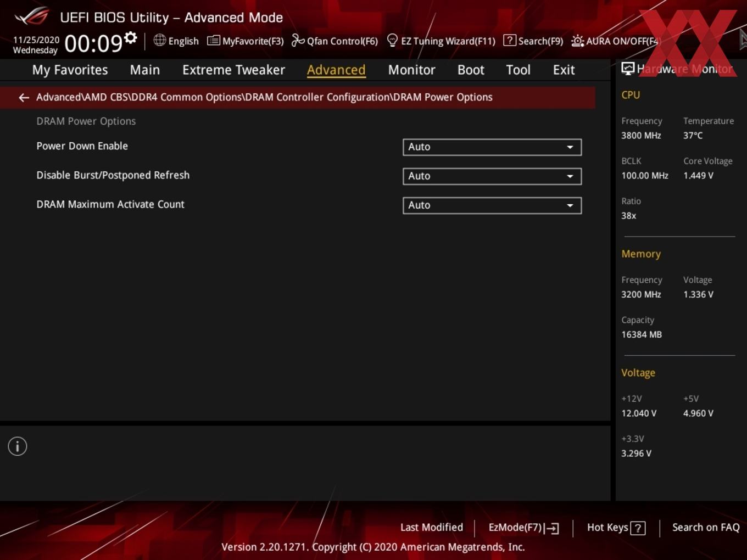The width and height of the screenshot is (747, 560).
Task: Open Qfan Control(F6) fan icon
Action: (x=298, y=40)
